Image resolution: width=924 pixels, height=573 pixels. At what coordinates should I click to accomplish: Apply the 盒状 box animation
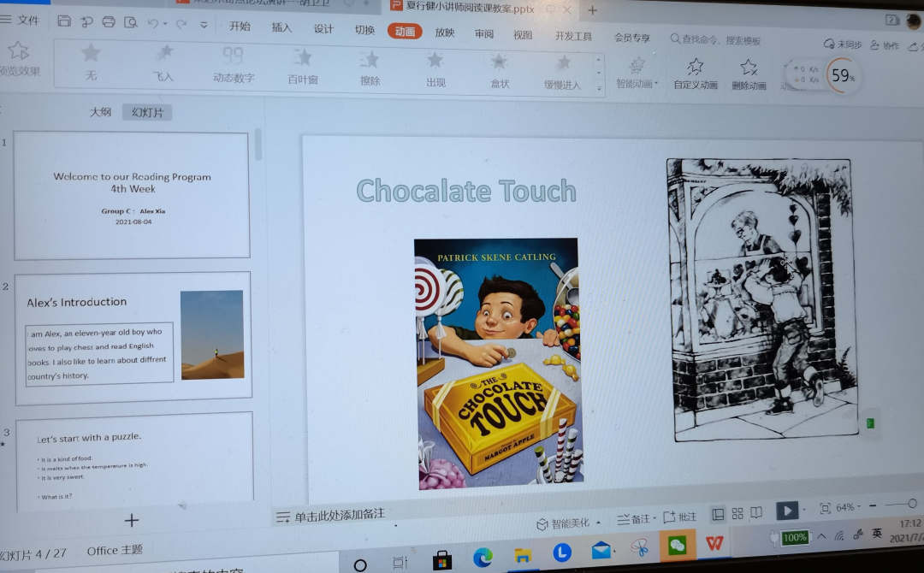point(500,71)
